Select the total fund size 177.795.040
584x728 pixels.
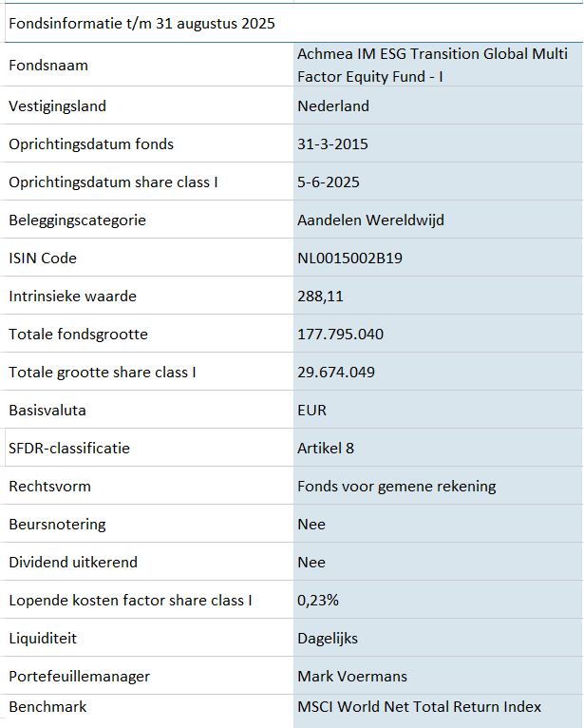[340, 335]
